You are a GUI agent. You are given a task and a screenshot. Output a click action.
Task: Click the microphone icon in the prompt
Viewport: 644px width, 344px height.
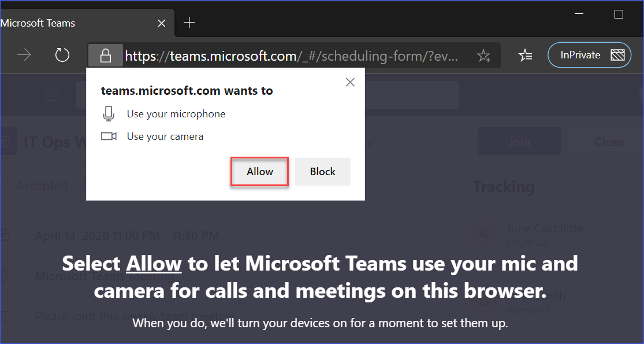[x=109, y=114]
